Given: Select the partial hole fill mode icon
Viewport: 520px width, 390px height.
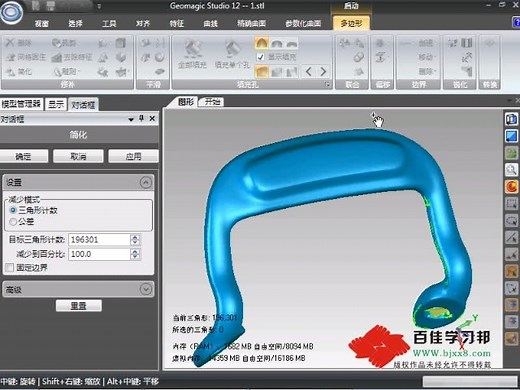Looking at the screenshot, I should coord(277,72).
